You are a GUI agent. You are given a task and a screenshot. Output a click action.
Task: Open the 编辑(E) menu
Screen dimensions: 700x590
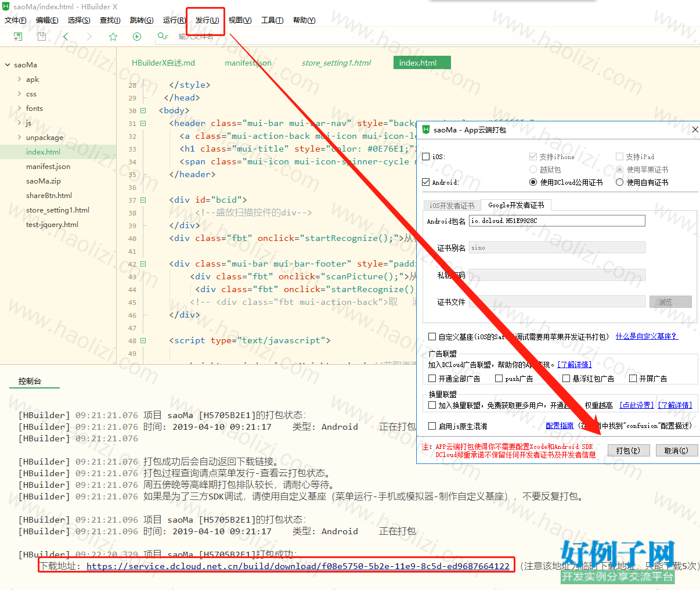47,20
